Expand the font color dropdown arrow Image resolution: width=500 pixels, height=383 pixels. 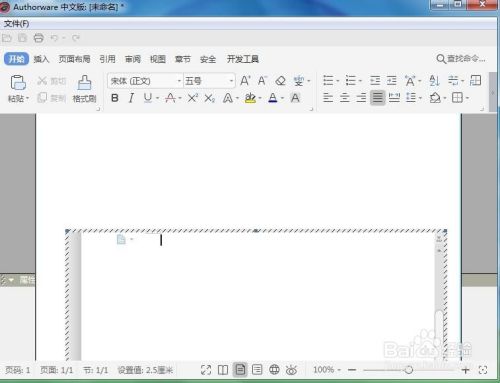tap(282, 98)
